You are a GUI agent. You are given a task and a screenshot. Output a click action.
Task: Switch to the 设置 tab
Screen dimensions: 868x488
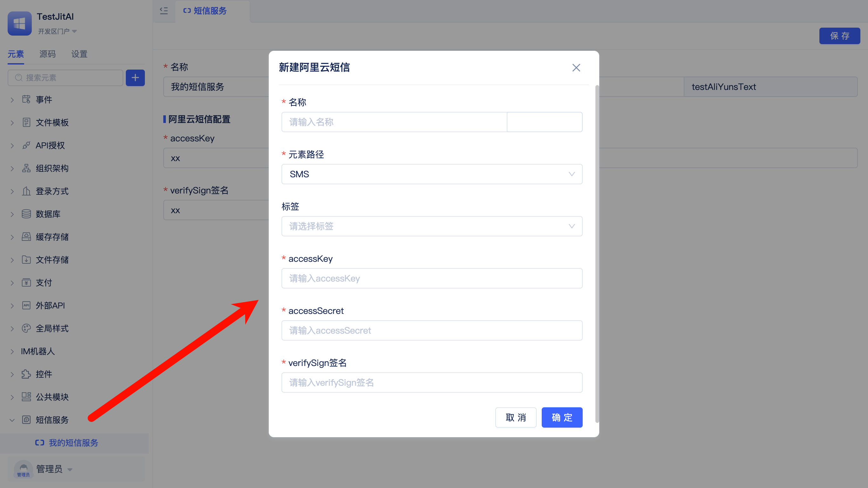click(x=79, y=54)
